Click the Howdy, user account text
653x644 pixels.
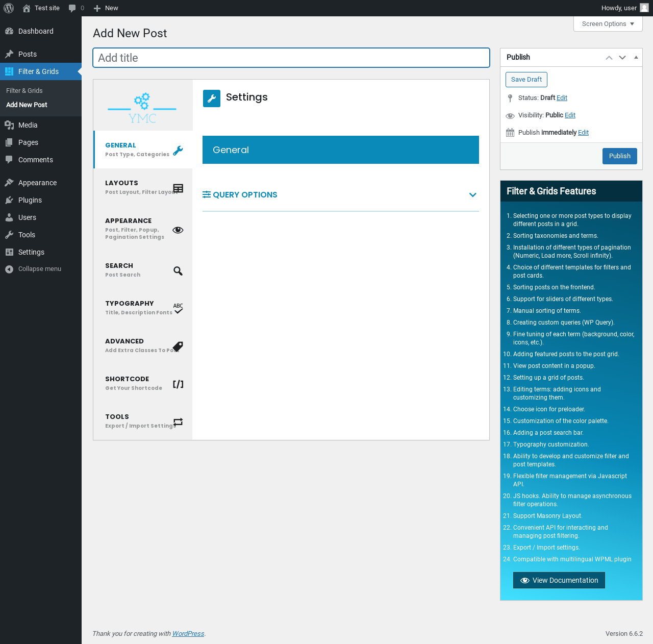pos(619,8)
